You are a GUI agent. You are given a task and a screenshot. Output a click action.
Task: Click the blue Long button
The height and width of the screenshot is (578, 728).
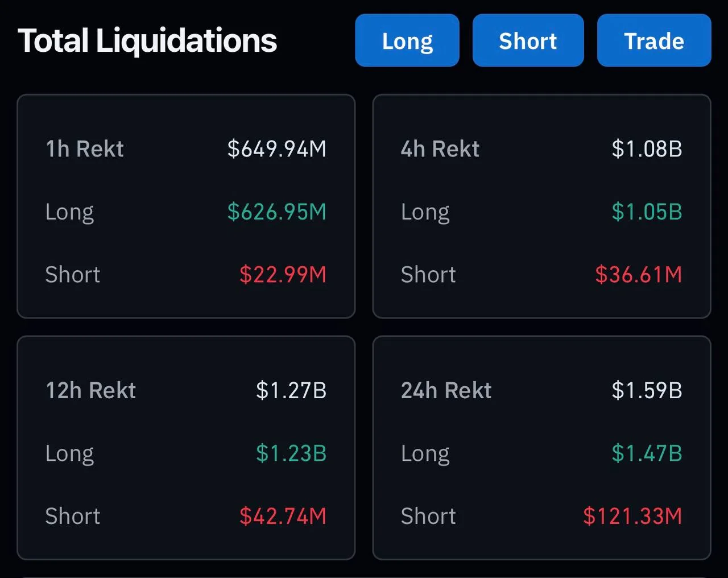coord(407,41)
